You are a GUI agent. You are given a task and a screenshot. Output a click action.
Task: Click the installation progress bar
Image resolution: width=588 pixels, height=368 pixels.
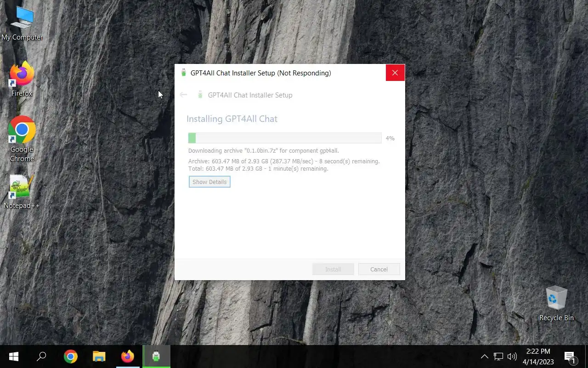click(285, 138)
